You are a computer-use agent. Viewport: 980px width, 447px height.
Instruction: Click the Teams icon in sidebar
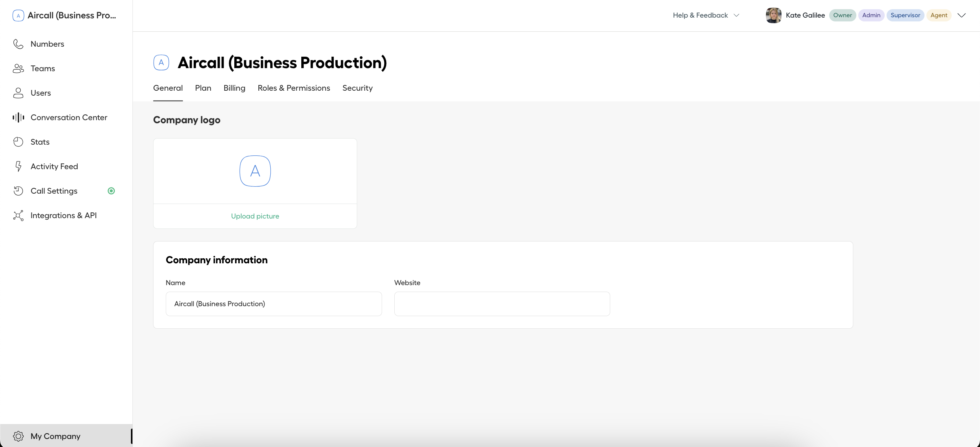pos(18,68)
